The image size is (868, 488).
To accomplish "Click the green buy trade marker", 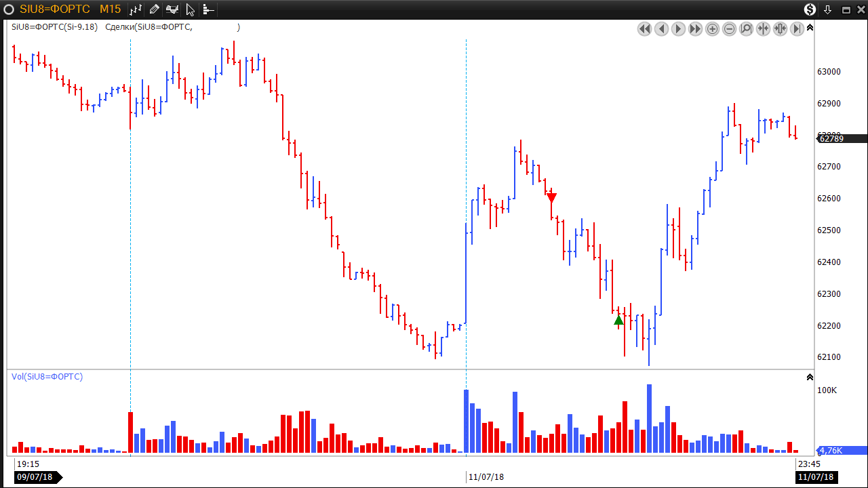I will pos(618,320).
